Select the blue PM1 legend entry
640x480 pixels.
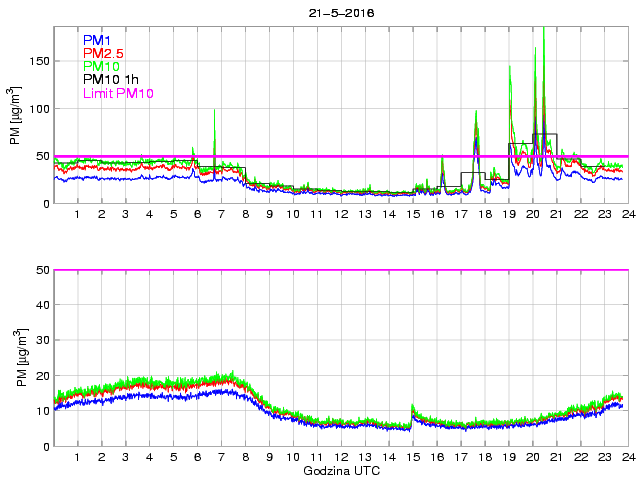pyautogui.click(x=99, y=40)
